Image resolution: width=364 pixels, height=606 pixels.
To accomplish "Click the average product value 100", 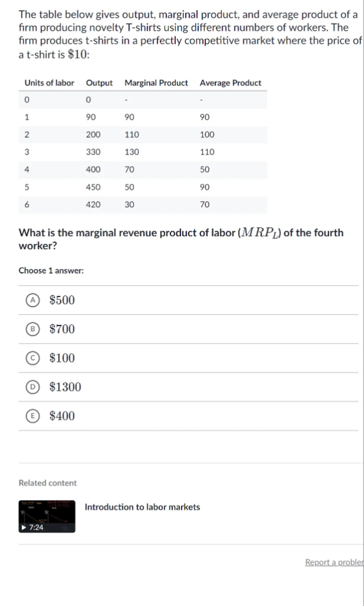I will 207,135.
